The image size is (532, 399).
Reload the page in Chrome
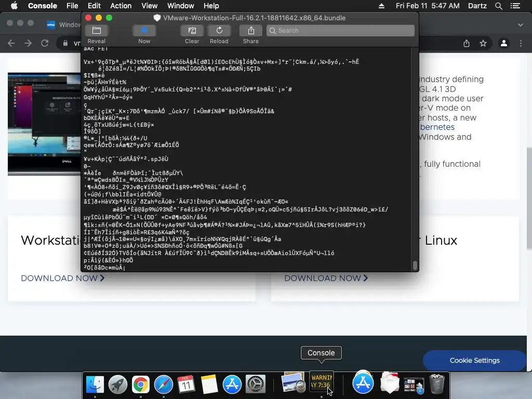tap(45, 43)
